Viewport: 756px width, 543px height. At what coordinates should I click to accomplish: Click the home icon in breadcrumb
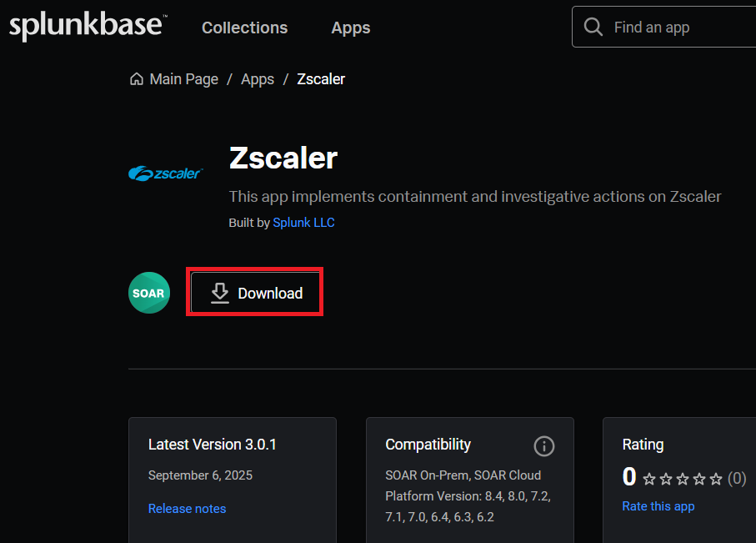point(136,79)
